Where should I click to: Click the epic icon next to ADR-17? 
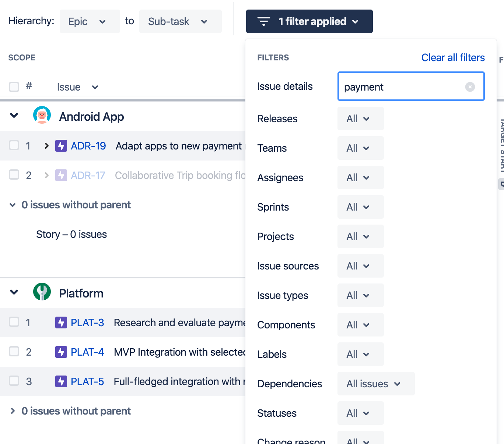[61, 175]
